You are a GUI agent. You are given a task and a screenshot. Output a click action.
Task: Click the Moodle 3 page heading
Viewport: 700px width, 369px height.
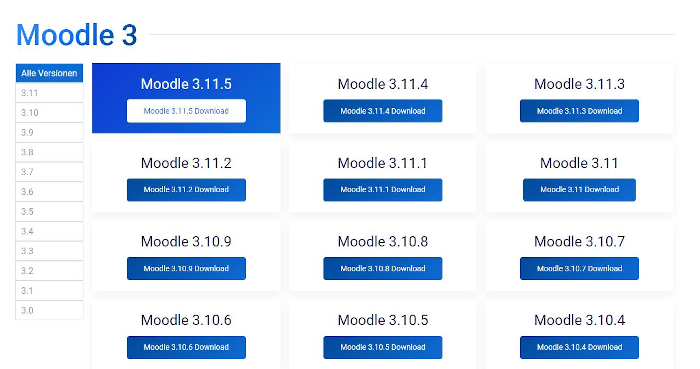76,35
